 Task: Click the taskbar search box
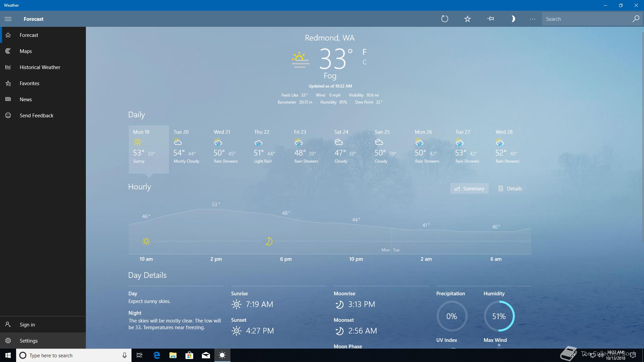[74, 355]
